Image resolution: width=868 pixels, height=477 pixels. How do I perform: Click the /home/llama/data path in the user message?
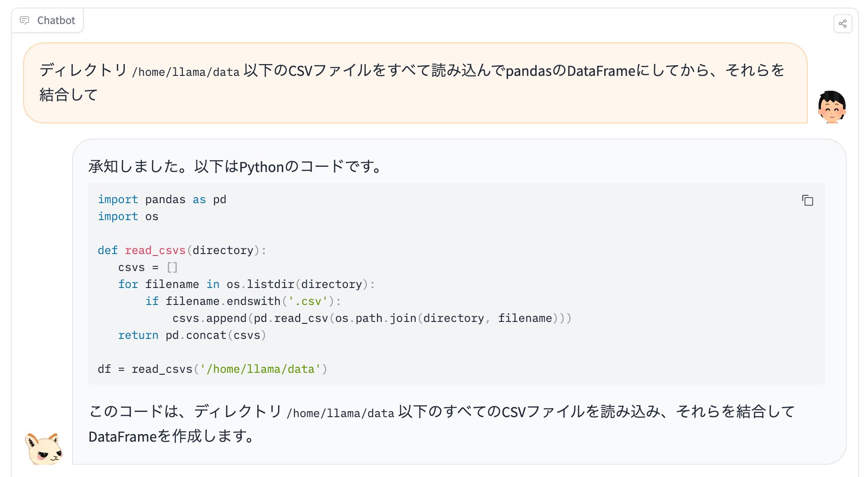tap(186, 72)
